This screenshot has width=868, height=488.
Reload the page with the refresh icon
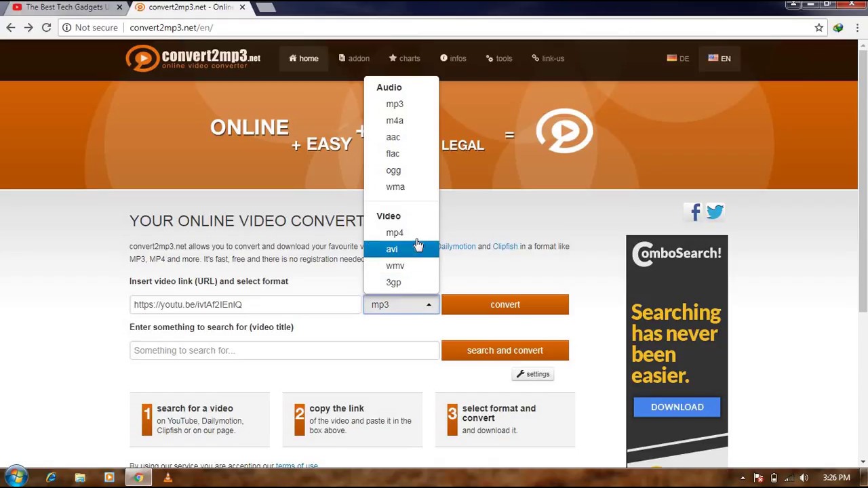pyautogui.click(x=46, y=28)
